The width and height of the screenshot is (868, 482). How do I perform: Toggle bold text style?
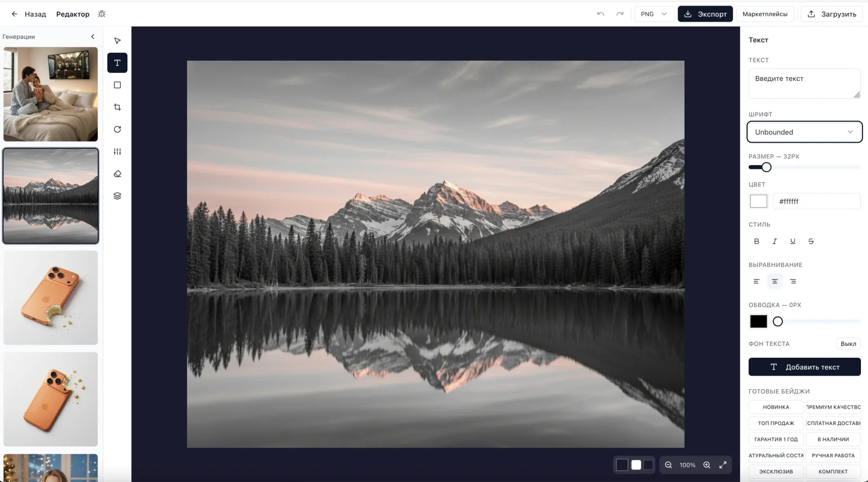click(x=756, y=242)
